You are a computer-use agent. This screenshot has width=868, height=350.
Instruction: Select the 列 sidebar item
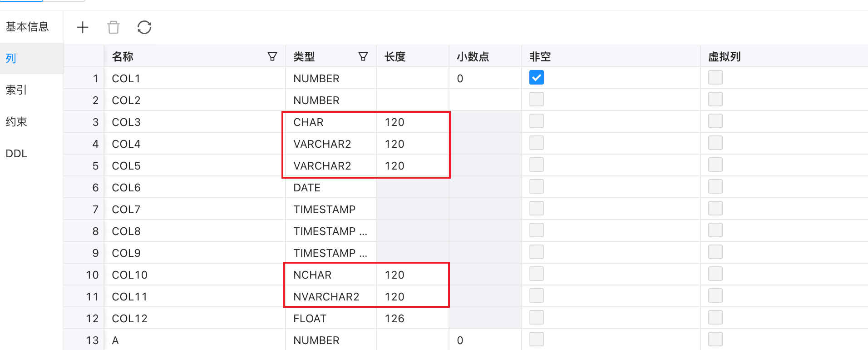[x=10, y=58]
